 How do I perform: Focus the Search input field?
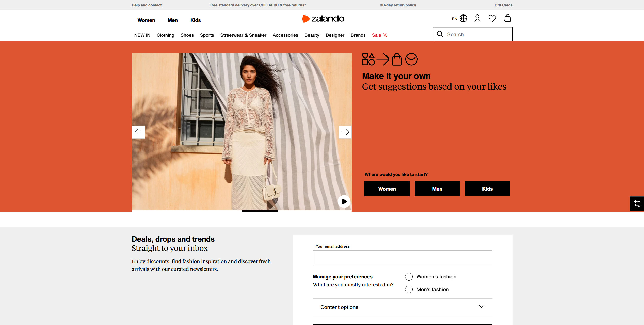pyautogui.click(x=473, y=34)
